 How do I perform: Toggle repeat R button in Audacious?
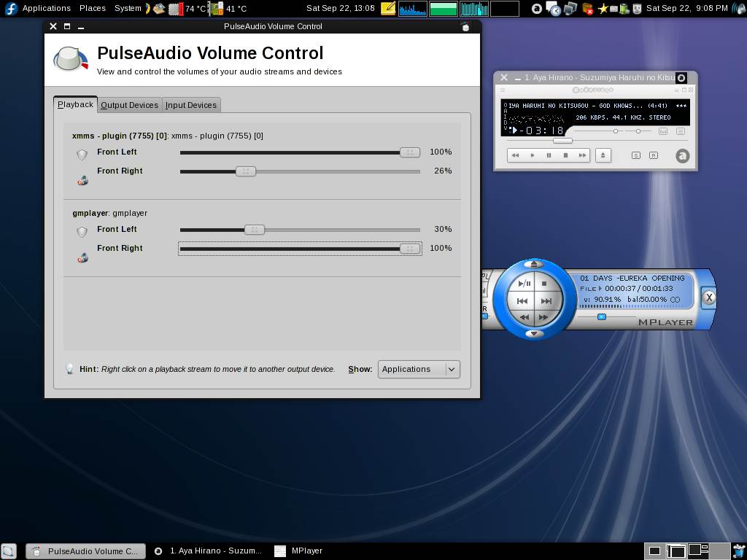click(654, 155)
